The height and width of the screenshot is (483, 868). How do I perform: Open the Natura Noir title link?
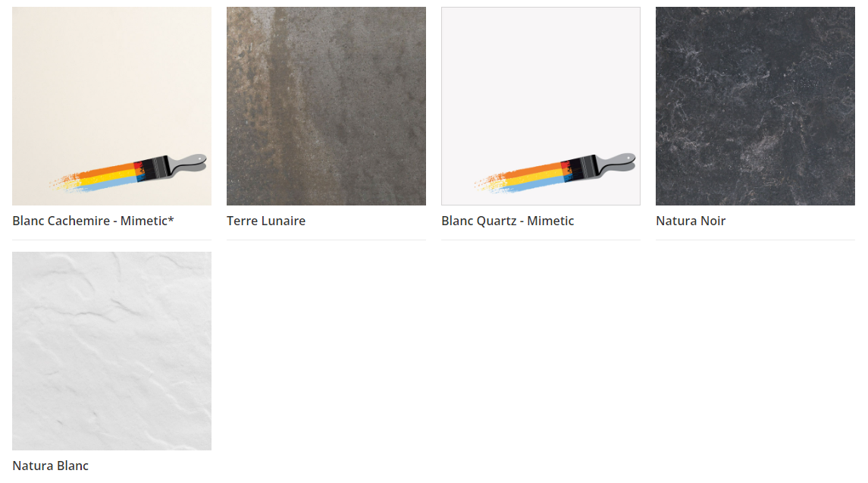click(x=691, y=221)
